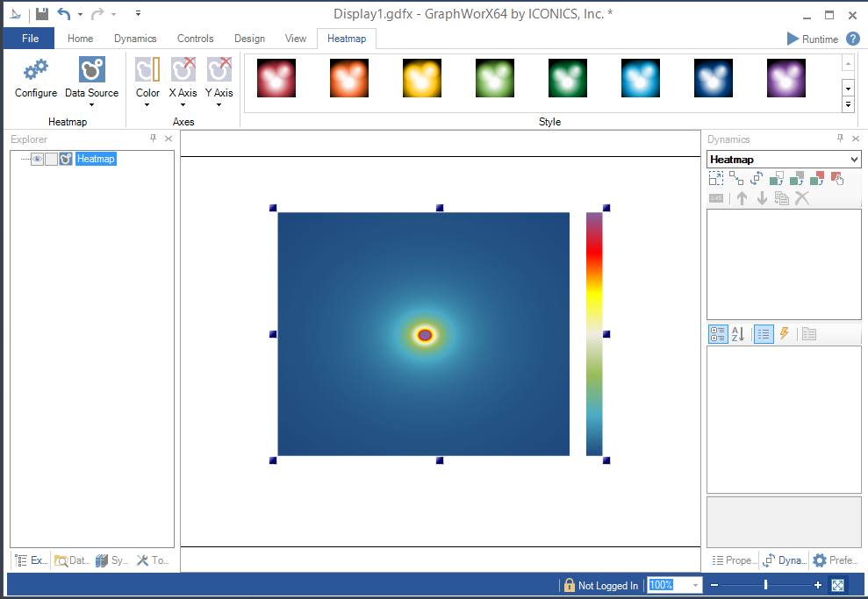
Task: Select the orange heatmap style swatch
Action: tap(348, 78)
